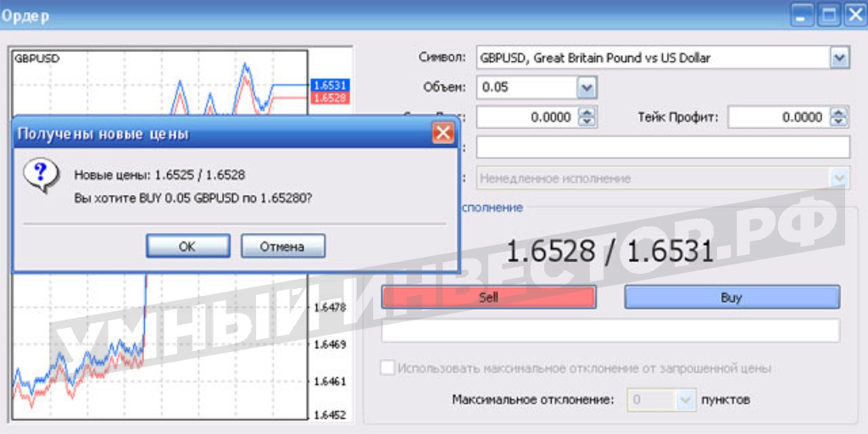The height and width of the screenshot is (434, 868).
Task: Click the Максимальное отклонение label
Action: [533, 400]
